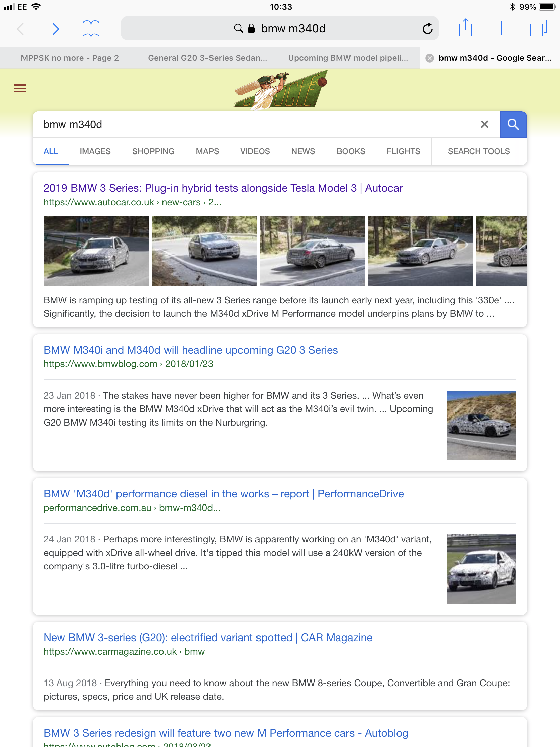Viewport: 560px width, 747px height.
Task: Select the FLIGHTS search filter
Action: pyautogui.click(x=403, y=151)
